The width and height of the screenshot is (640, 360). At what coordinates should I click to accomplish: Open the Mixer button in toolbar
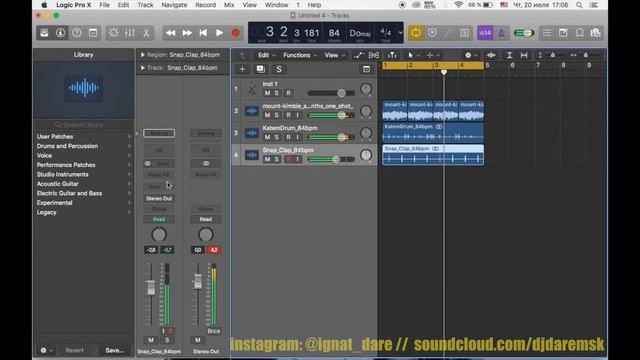[x=130, y=33]
